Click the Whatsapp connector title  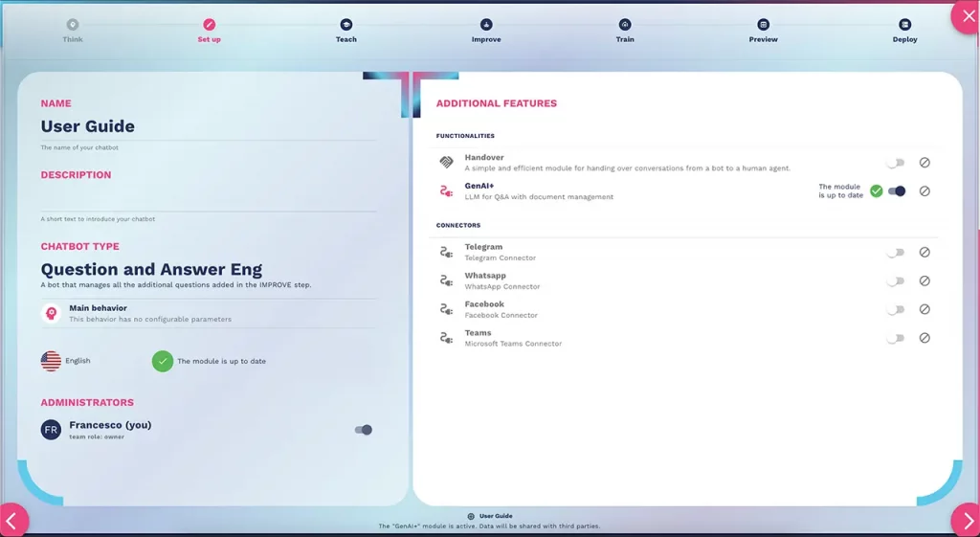coord(485,276)
